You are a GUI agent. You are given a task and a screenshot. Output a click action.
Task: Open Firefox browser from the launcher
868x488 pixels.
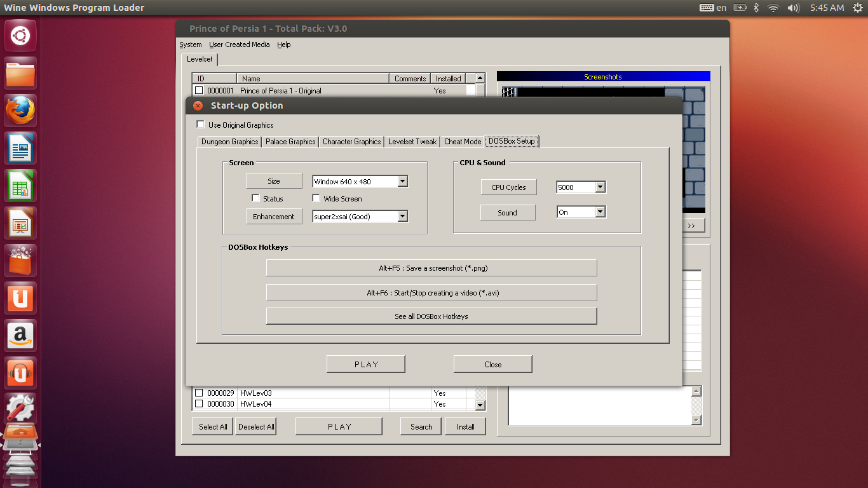(20, 112)
